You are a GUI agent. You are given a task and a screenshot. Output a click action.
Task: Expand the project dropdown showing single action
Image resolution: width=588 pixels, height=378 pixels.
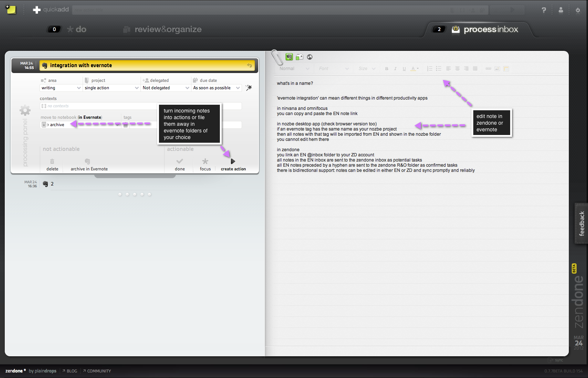tap(111, 88)
